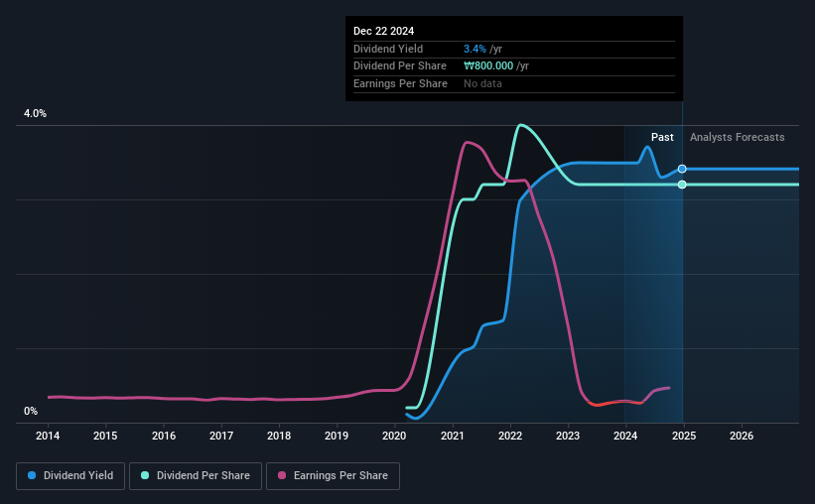Click the blue Dividend Yield data point marker
The height and width of the screenshot is (504, 815).
[682, 169]
